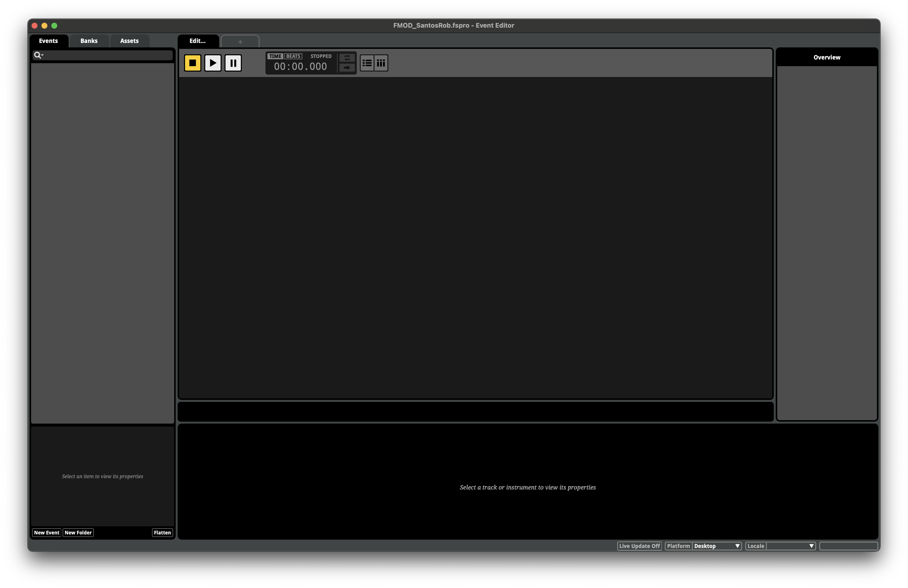Screen dimensions: 908x588
Task: Switch to action sheet columns view icon
Action: 381,63
